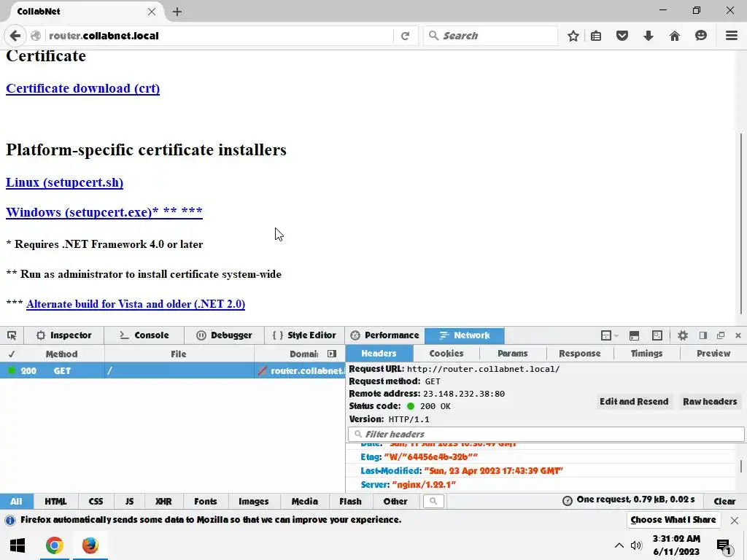Image resolution: width=747 pixels, height=560 pixels.
Task: Open the Downloads arrow icon
Action: [x=649, y=36]
